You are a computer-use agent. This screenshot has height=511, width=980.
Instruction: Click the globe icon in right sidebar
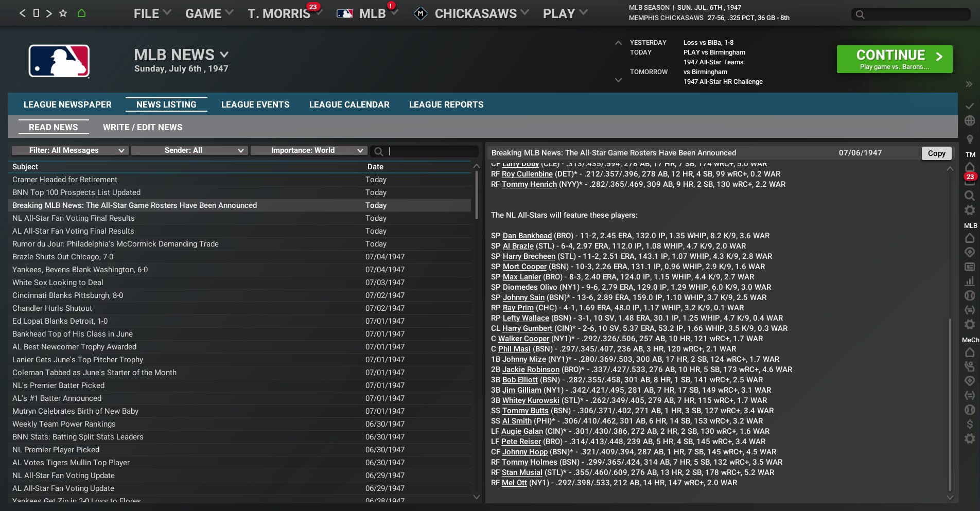point(970,121)
